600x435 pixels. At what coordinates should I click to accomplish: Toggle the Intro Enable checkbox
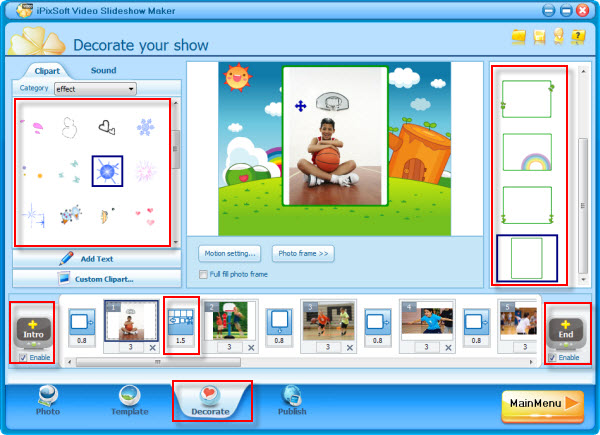(23, 358)
